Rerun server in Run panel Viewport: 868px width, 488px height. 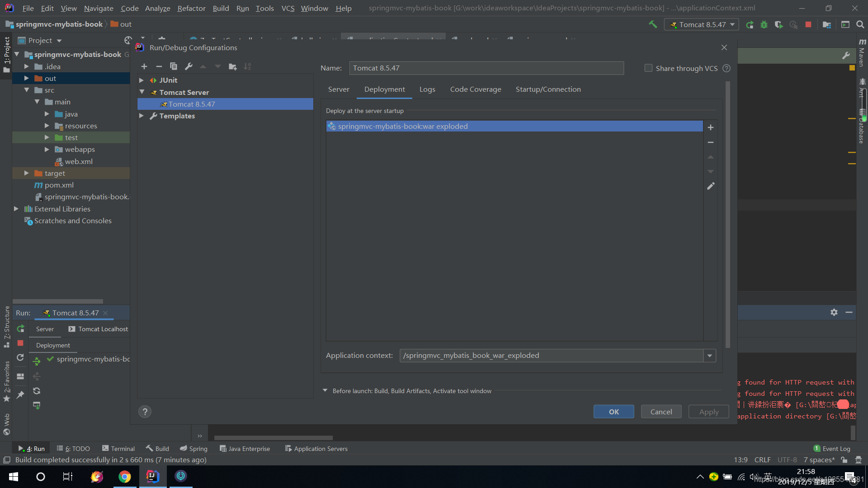(x=20, y=328)
